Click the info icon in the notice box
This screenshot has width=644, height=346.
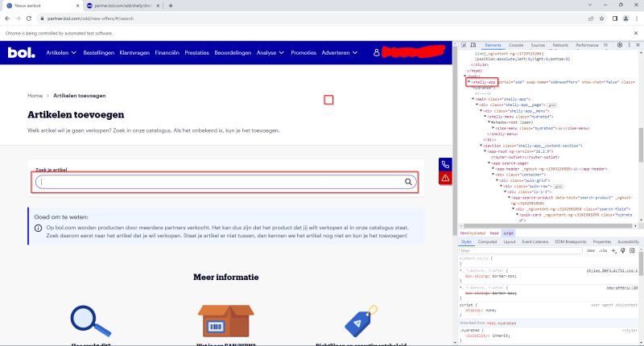(38, 228)
